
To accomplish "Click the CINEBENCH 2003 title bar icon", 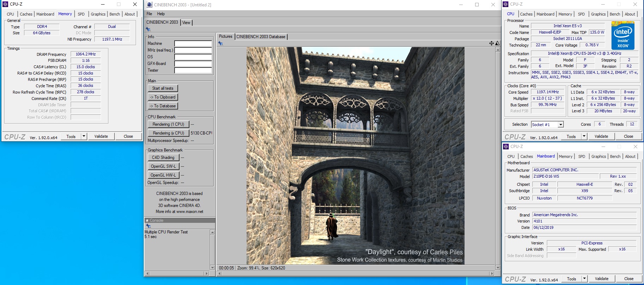I will [x=149, y=5].
